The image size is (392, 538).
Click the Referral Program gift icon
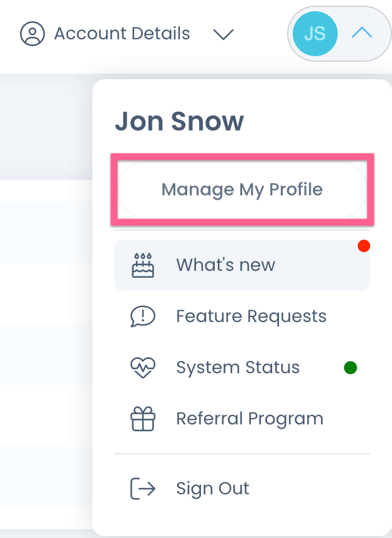click(142, 419)
